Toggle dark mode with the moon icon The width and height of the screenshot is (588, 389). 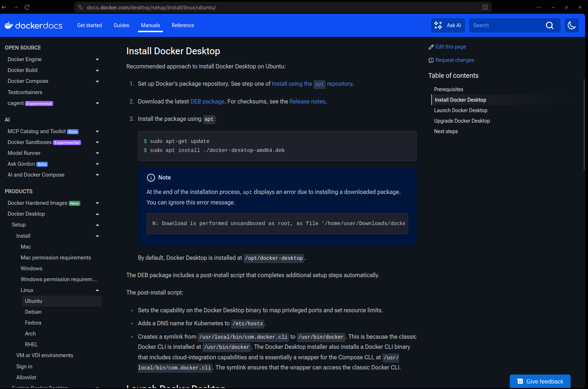[x=572, y=25]
